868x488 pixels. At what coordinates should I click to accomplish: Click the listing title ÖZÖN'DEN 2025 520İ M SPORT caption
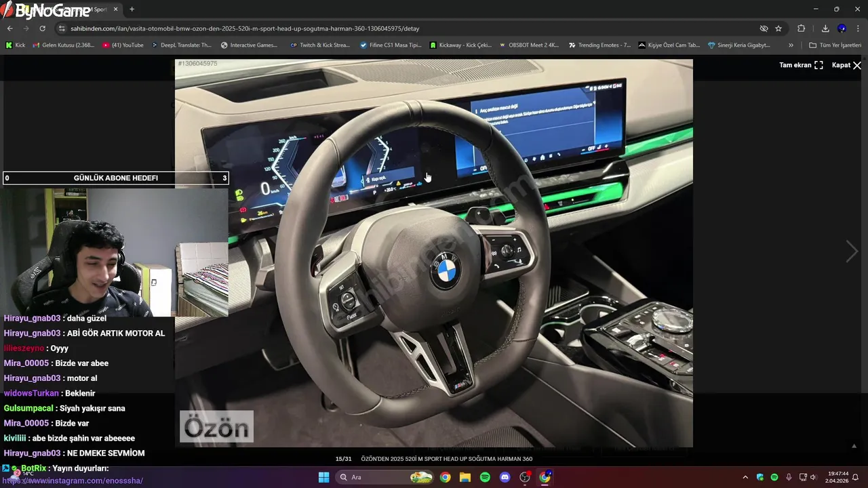tap(446, 459)
